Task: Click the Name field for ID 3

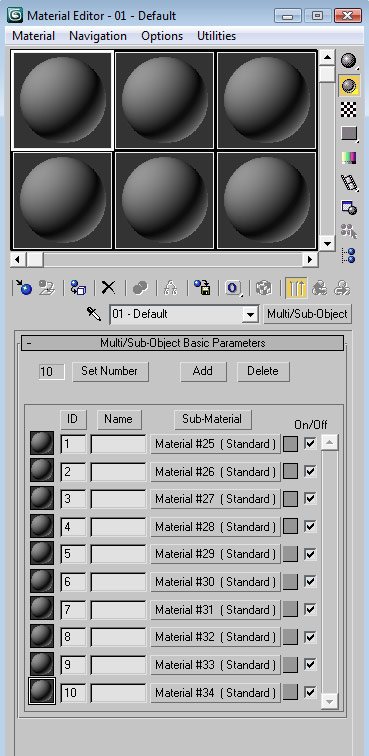Action: [118, 499]
